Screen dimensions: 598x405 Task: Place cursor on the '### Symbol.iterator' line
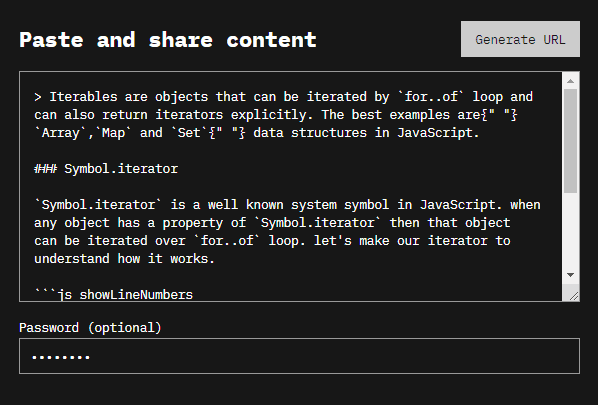pos(106,169)
